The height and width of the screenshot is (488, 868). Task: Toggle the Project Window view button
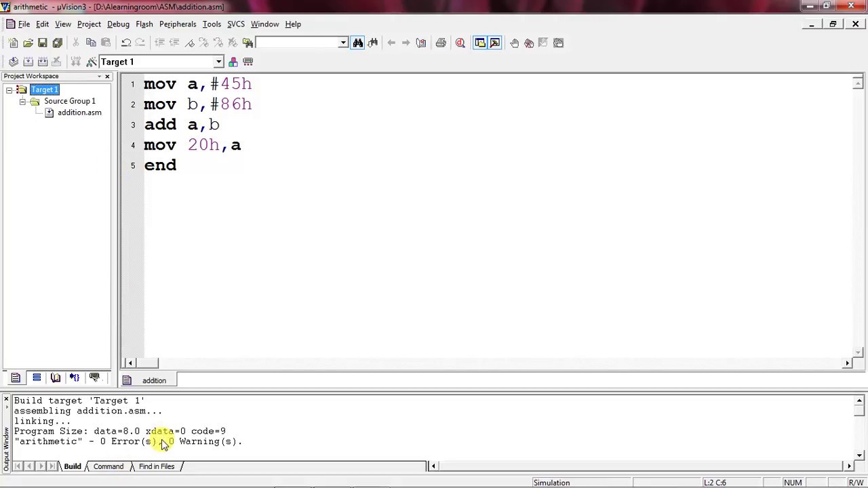480,43
